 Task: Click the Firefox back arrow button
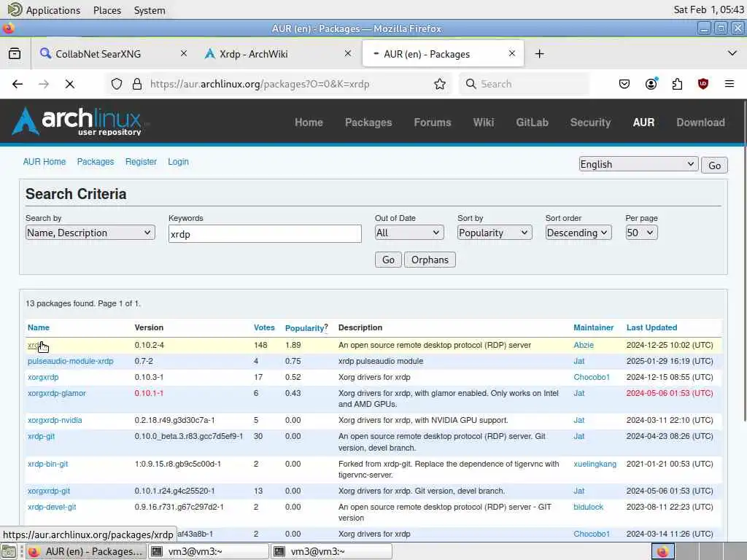coord(18,85)
